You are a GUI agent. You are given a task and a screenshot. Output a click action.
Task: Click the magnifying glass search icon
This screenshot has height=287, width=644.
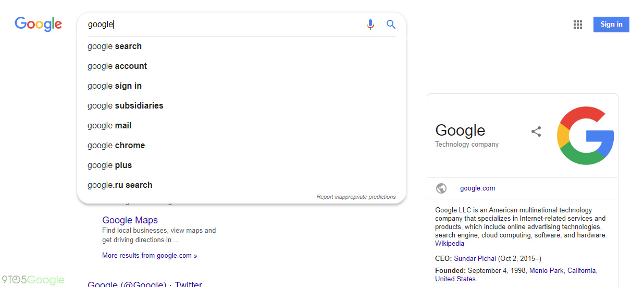tap(391, 25)
